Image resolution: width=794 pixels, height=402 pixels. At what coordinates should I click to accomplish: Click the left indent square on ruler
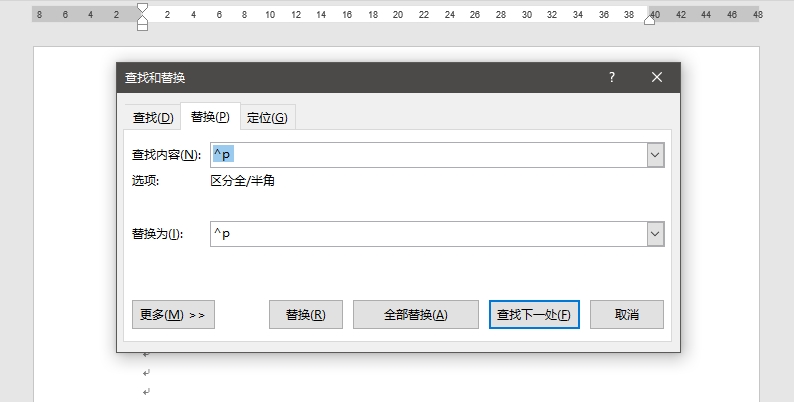coord(142,26)
